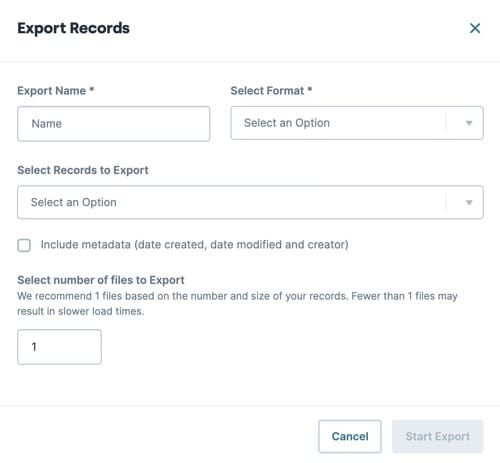Click the Select Format combo box placeholder text
Image resolution: width=500 pixels, height=463 pixels.
[287, 123]
